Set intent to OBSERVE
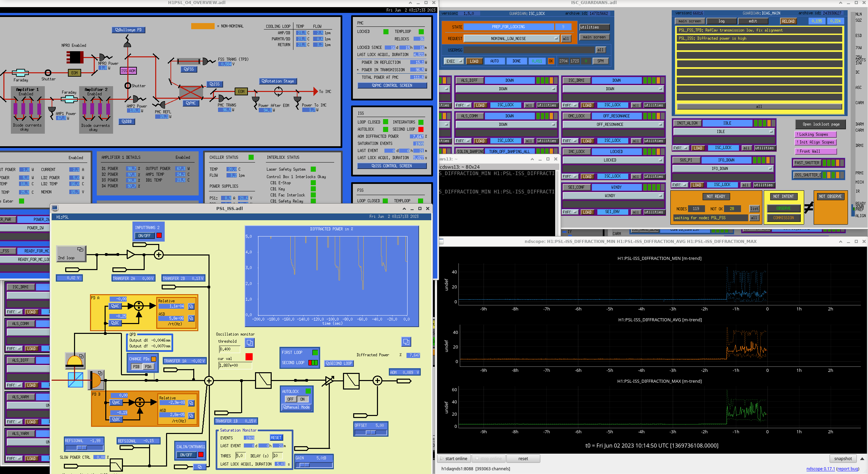Viewport: 868px width, 474px height. click(x=783, y=208)
